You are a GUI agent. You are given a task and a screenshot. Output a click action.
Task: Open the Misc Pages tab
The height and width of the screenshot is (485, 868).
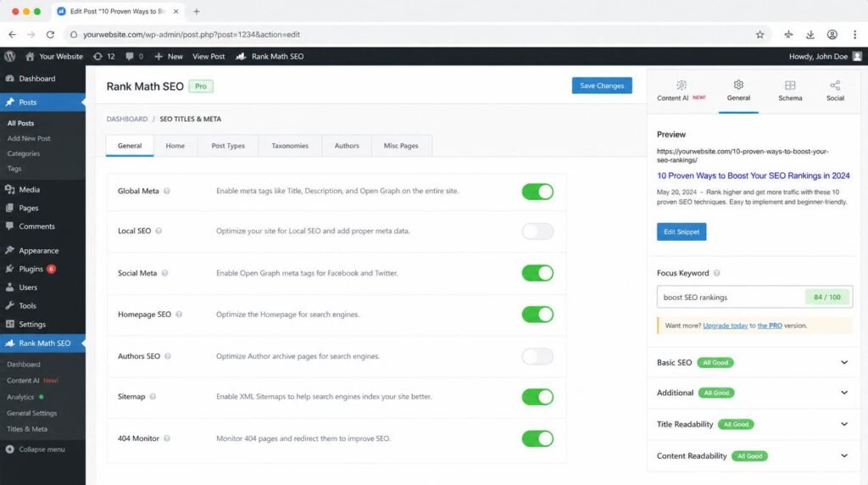401,146
